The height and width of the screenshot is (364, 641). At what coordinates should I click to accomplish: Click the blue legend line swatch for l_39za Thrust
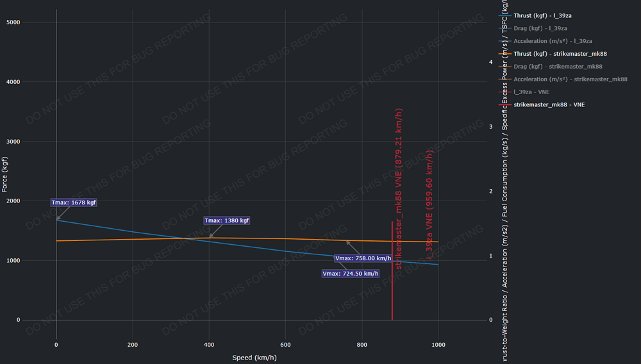click(x=504, y=15)
